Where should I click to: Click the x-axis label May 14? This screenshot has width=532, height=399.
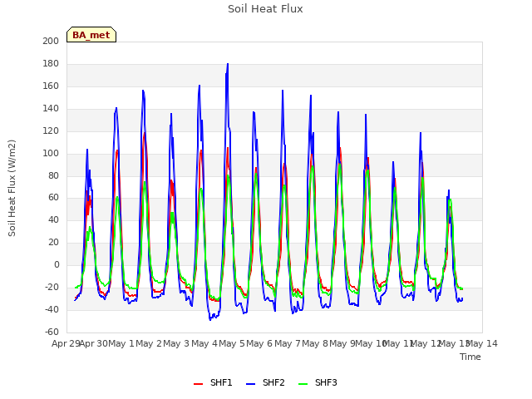click(482, 343)
